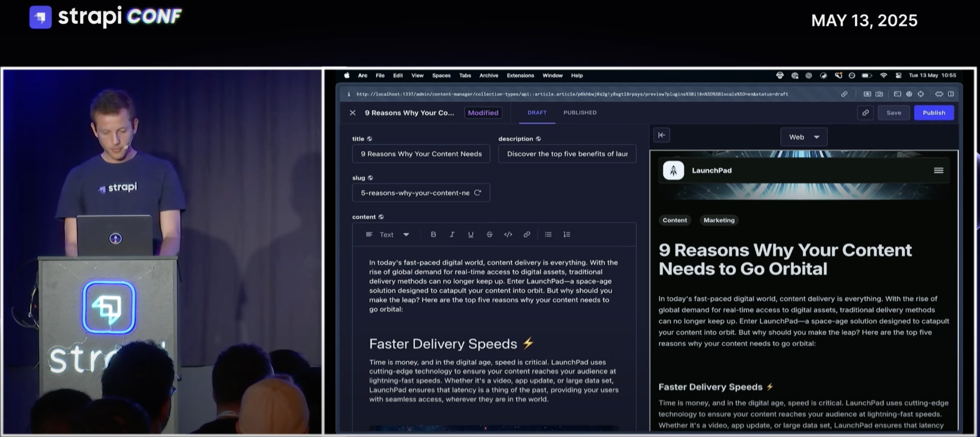Open the Apple menu

[x=347, y=75]
